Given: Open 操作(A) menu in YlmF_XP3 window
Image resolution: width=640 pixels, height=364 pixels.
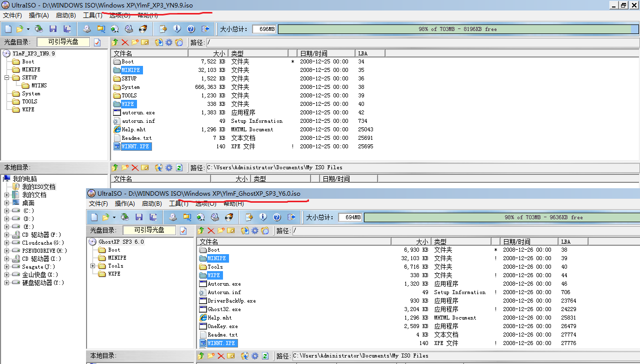Looking at the screenshot, I should [39, 15].
